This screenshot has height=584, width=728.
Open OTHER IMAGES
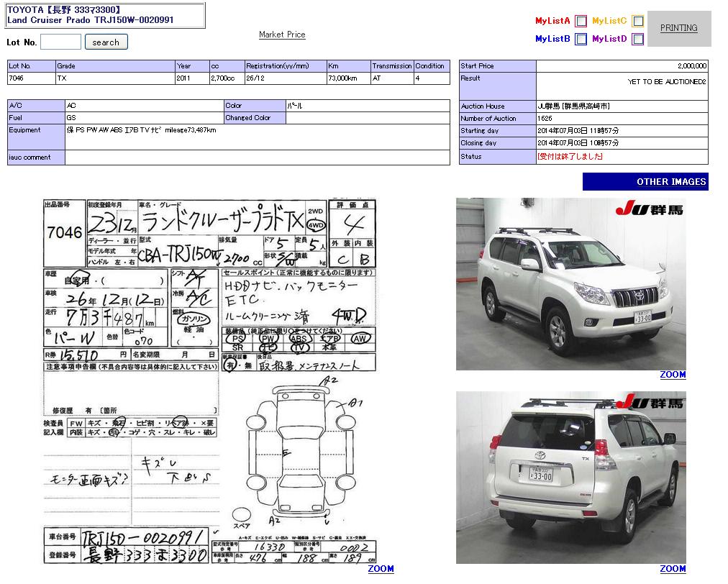pos(645,182)
